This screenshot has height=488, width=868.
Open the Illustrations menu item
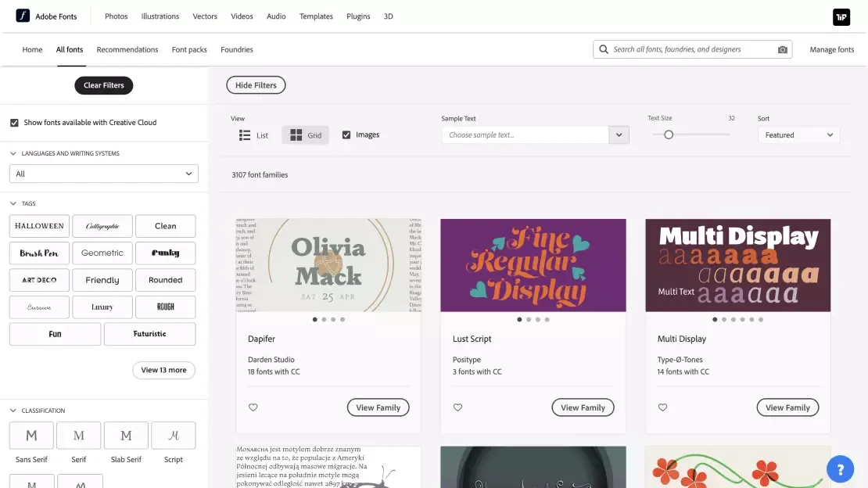pos(160,16)
